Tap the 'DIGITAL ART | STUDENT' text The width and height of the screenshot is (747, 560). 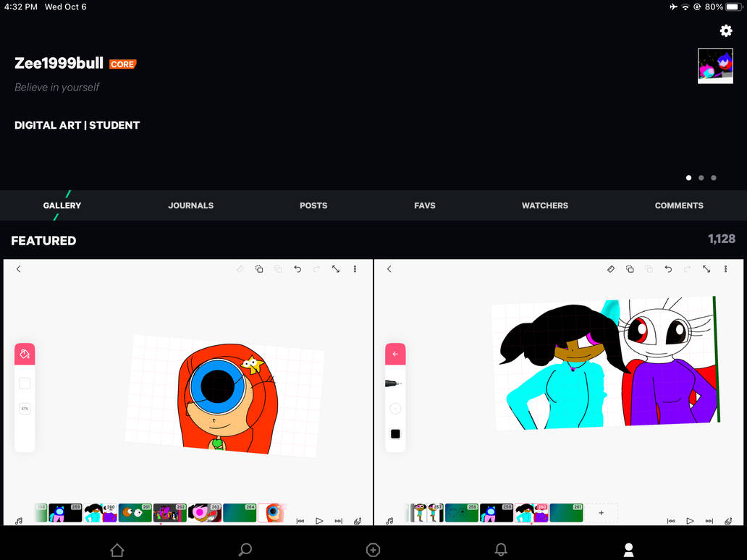click(x=77, y=125)
